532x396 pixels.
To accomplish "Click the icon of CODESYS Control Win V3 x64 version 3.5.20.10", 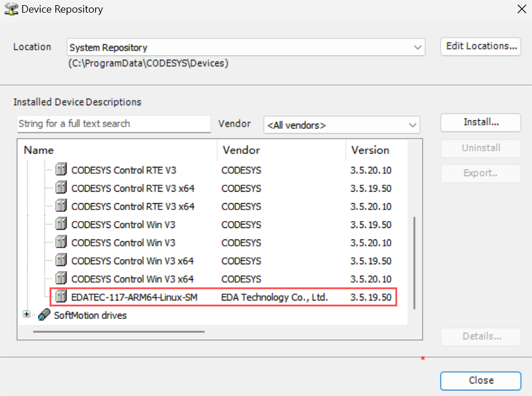I will (x=61, y=278).
